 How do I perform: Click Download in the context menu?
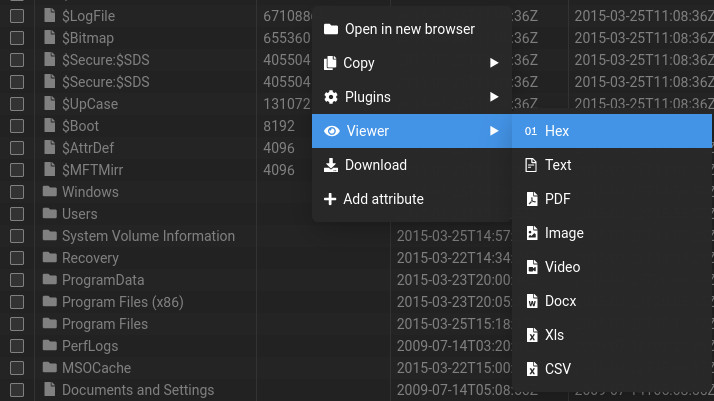pyautogui.click(x=375, y=165)
